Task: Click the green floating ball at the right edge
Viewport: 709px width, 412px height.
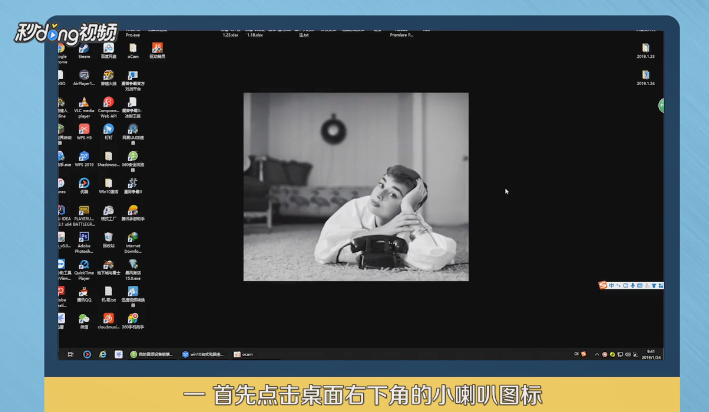Action: pyautogui.click(x=661, y=105)
